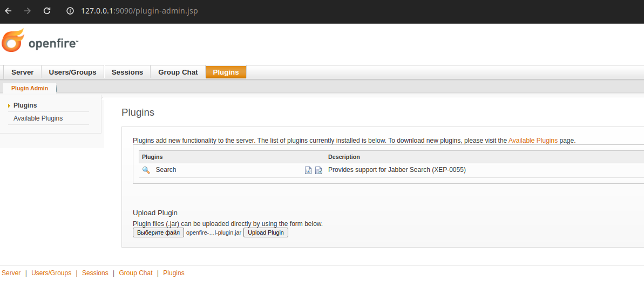644x286 pixels.
Task: Click the Plugins column header
Action: (152, 157)
